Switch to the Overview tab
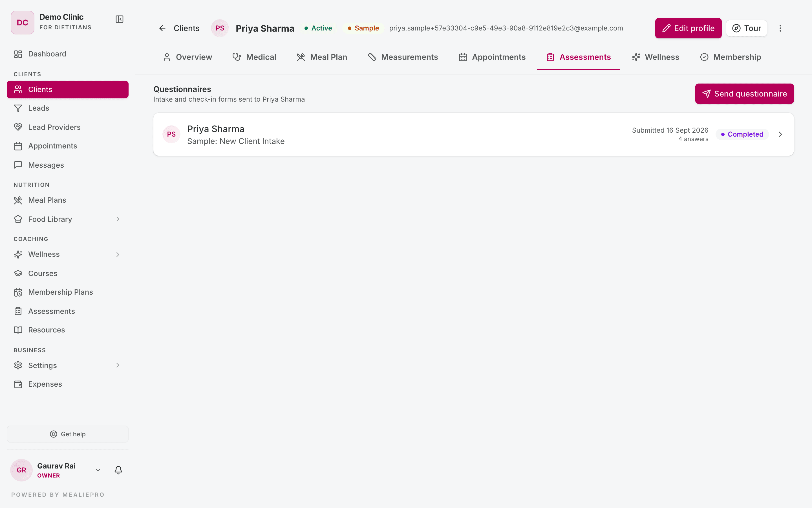 187,57
